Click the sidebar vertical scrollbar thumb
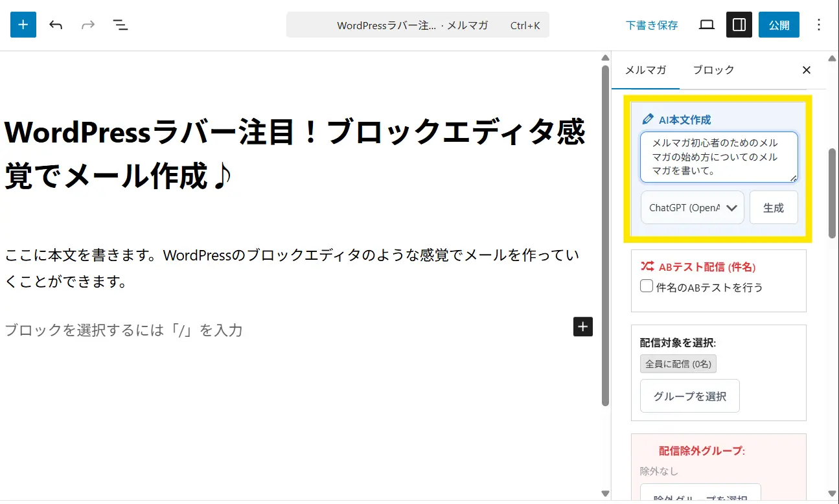839x504 pixels. pyautogui.click(x=832, y=194)
